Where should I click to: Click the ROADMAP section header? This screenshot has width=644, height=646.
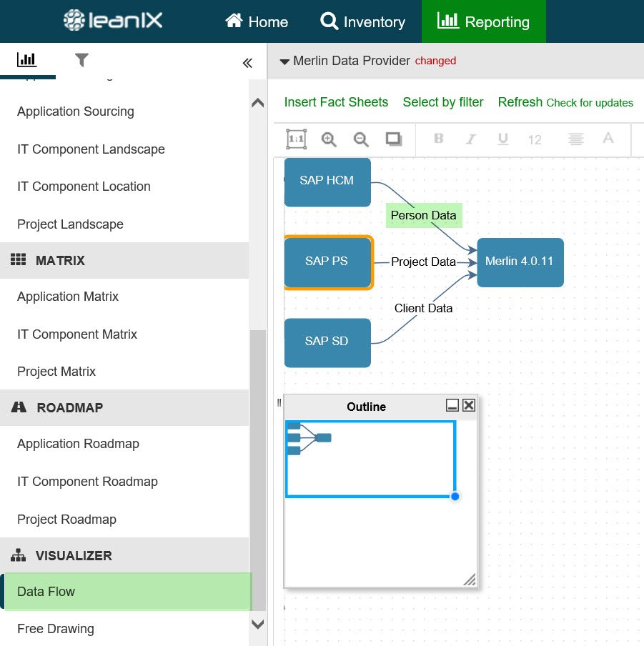(x=124, y=407)
